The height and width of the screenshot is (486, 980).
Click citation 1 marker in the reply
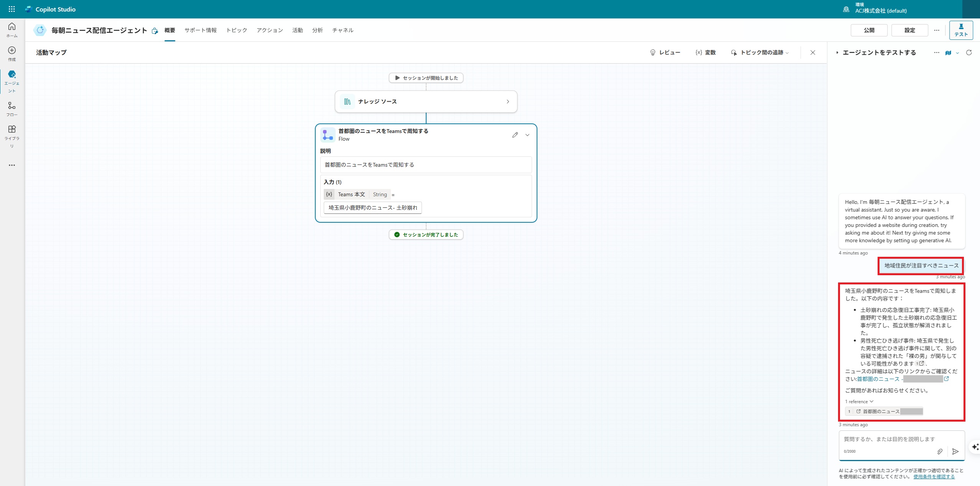pyautogui.click(x=920, y=364)
